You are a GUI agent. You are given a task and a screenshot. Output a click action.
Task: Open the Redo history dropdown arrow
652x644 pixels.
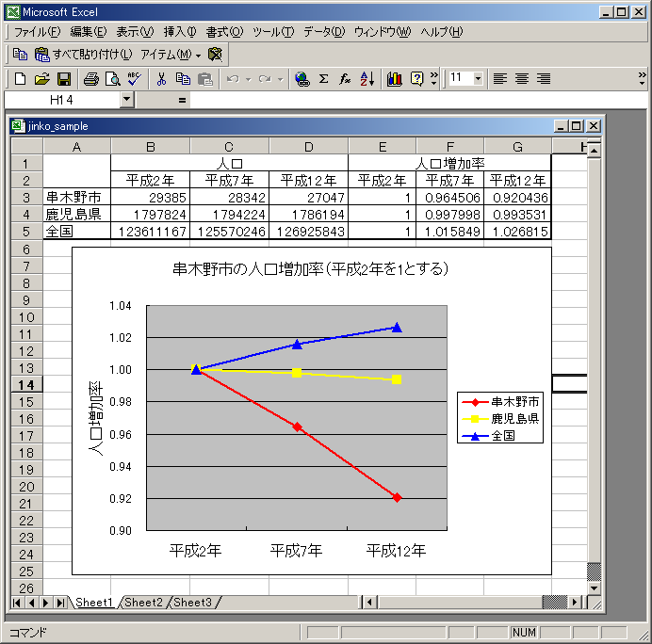coord(280,79)
